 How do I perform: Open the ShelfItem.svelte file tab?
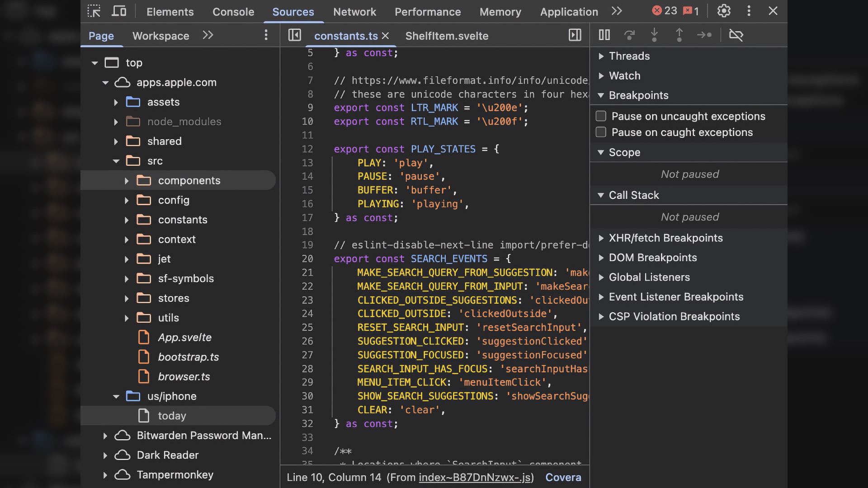click(447, 36)
